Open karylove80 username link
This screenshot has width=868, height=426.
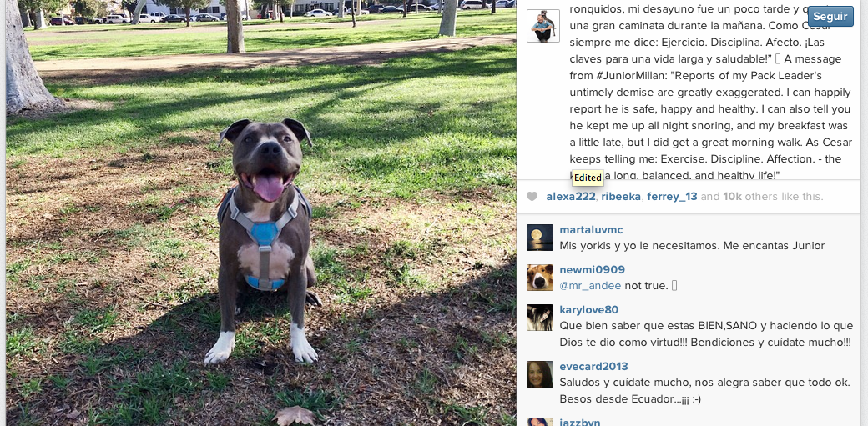589,310
